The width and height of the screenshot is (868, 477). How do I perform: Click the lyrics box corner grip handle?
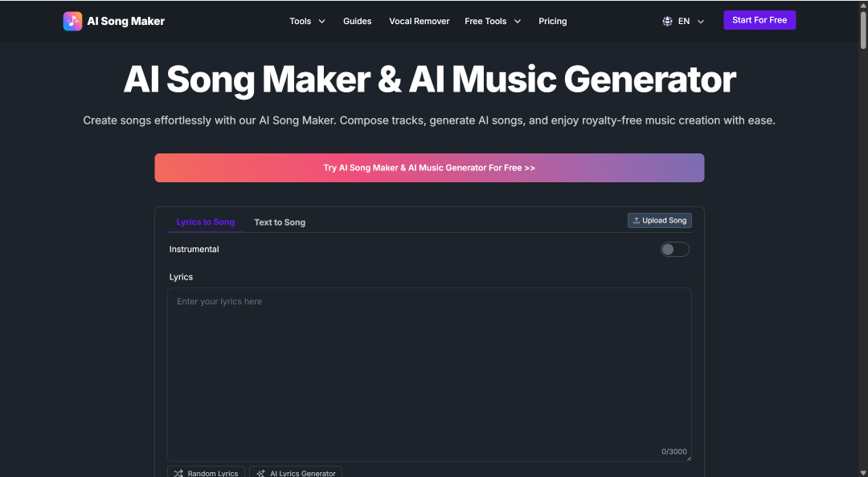point(689,458)
